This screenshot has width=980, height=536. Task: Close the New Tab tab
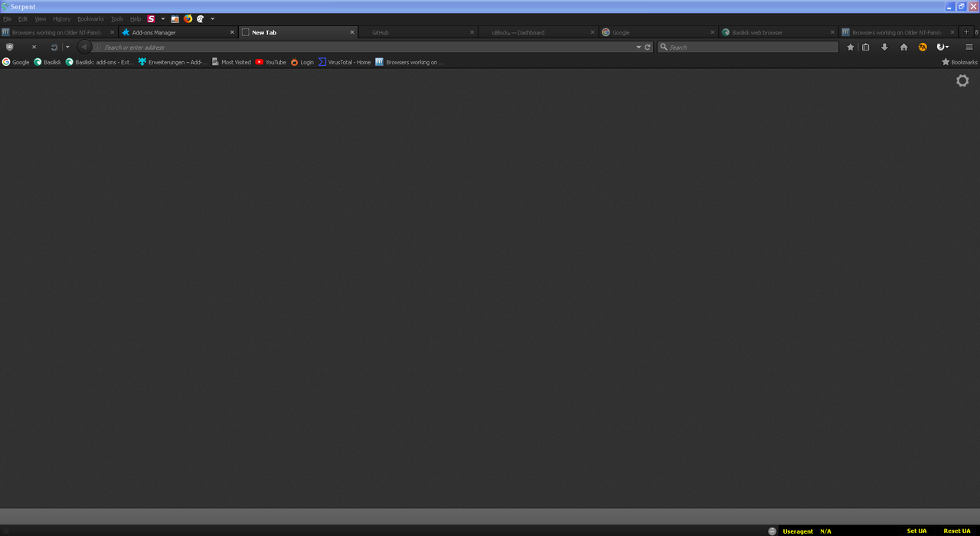[x=352, y=33]
